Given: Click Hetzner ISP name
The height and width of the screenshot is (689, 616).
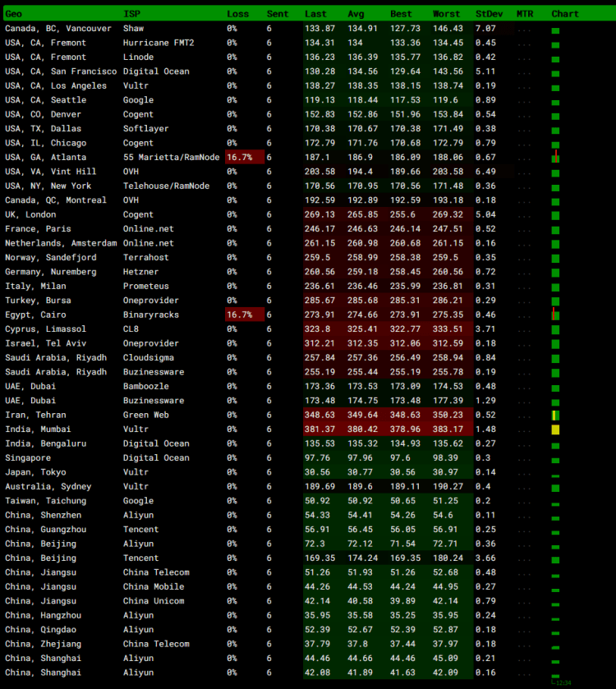Looking at the screenshot, I should pyautogui.click(x=140, y=272).
